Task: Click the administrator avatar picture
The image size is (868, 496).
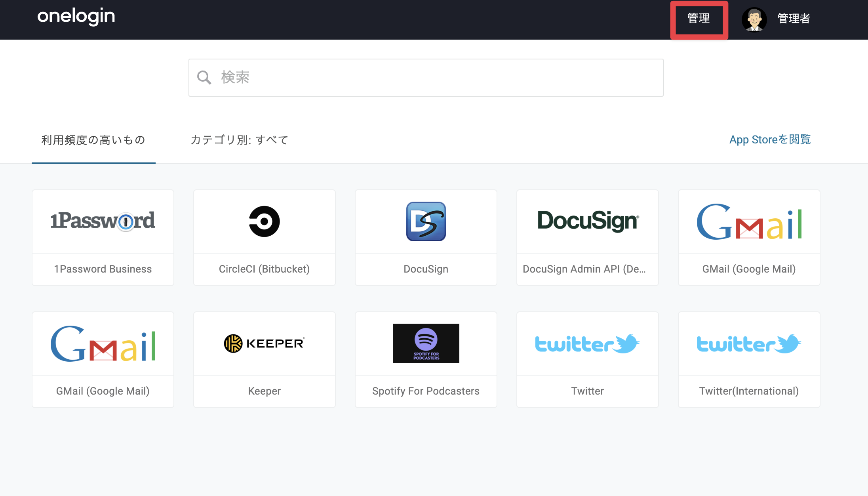Action: click(754, 19)
